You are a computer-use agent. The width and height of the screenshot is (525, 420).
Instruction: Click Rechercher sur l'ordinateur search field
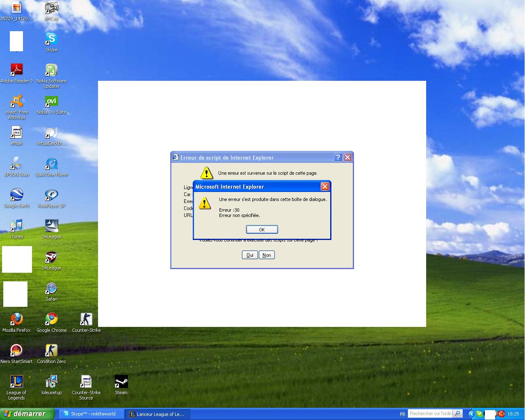(430, 413)
